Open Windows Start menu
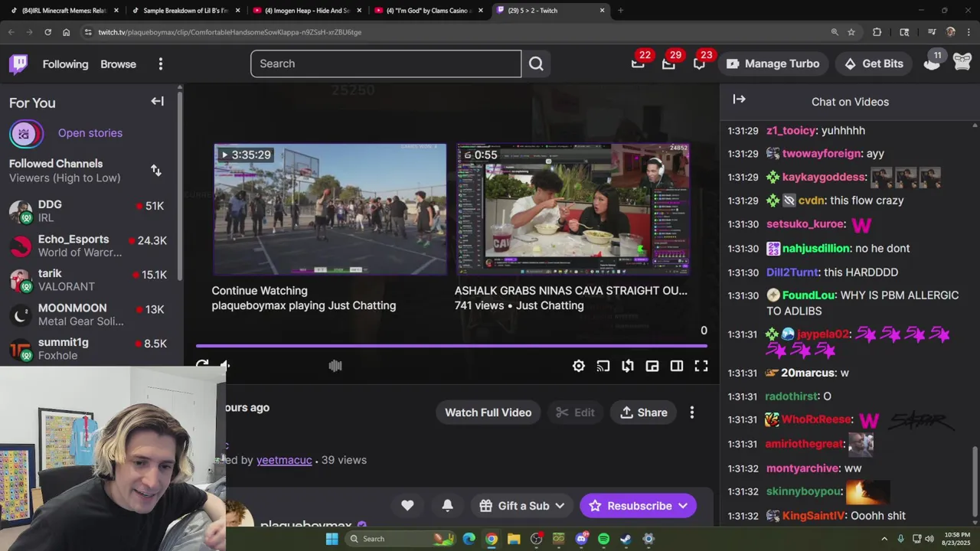Image resolution: width=980 pixels, height=551 pixels. (x=332, y=539)
